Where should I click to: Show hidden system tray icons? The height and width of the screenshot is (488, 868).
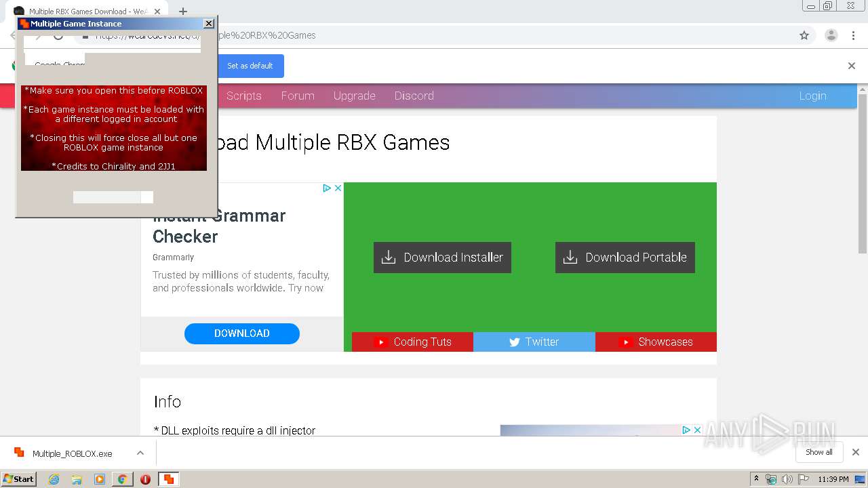pyautogui.click(x=756, y=479)
